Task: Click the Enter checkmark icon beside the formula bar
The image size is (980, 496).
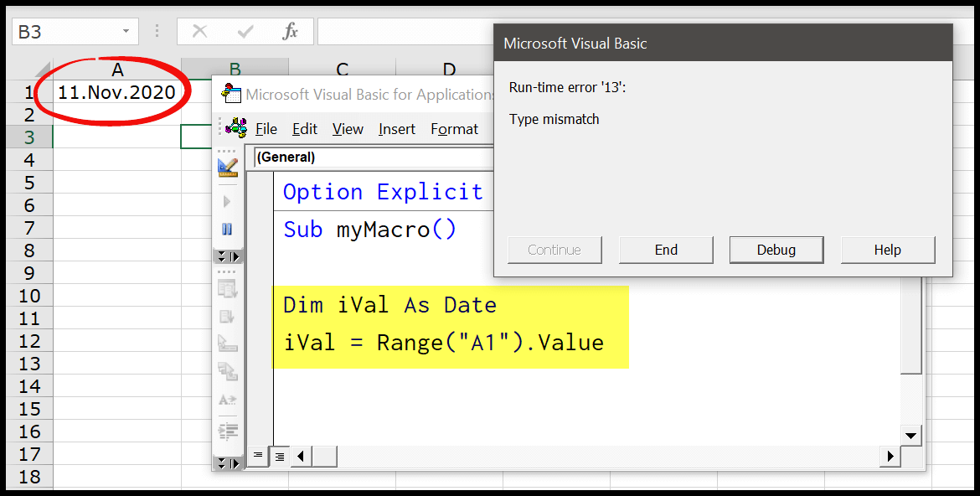Action: point(243,31)
